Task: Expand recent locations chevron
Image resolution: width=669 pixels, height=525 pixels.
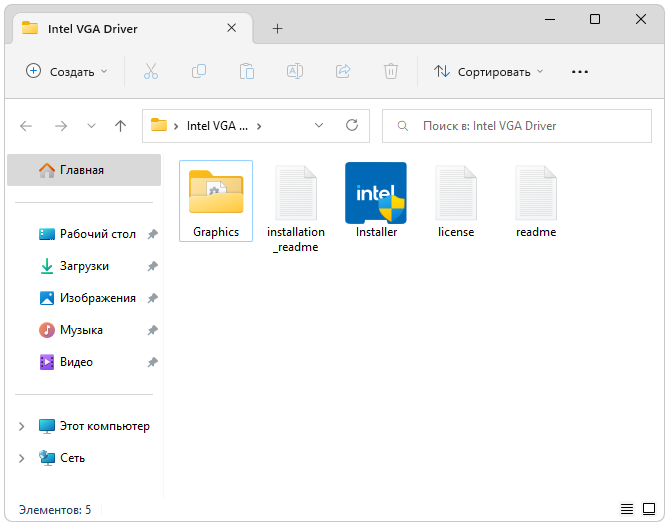Action: pyautogui.click(x=91, y=126)
